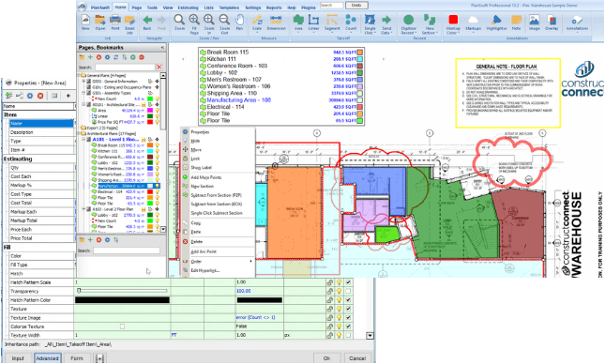Choose Delete in the context menu
The width and height of the screenshot is (605, 364).
click(196, 242)
